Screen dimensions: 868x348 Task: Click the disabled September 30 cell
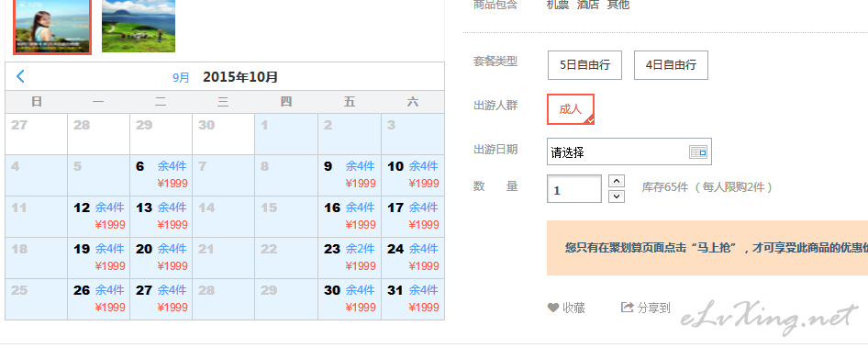[x=224, y=134]
